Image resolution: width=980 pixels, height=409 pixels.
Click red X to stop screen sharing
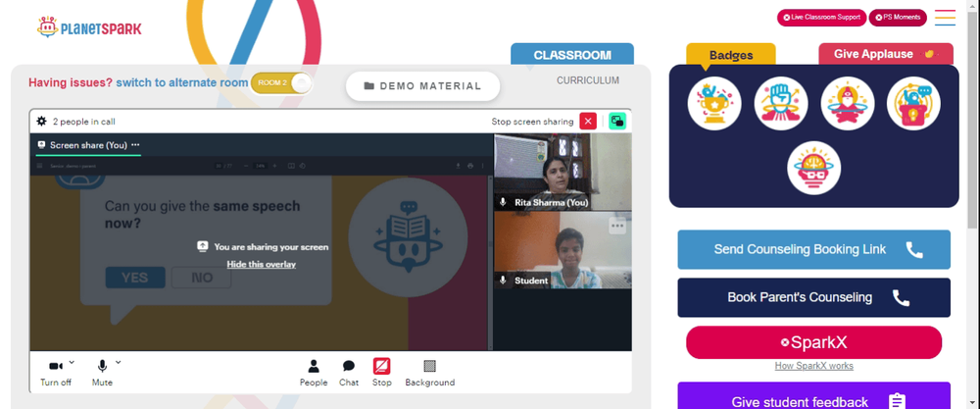point(587,122)
